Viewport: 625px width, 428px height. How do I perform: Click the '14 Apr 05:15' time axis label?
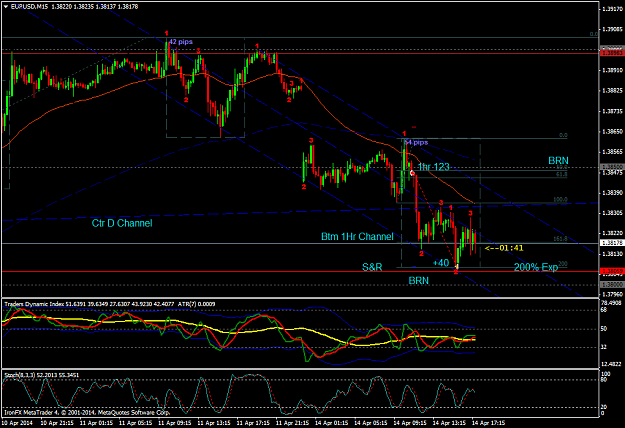point(371,422)
